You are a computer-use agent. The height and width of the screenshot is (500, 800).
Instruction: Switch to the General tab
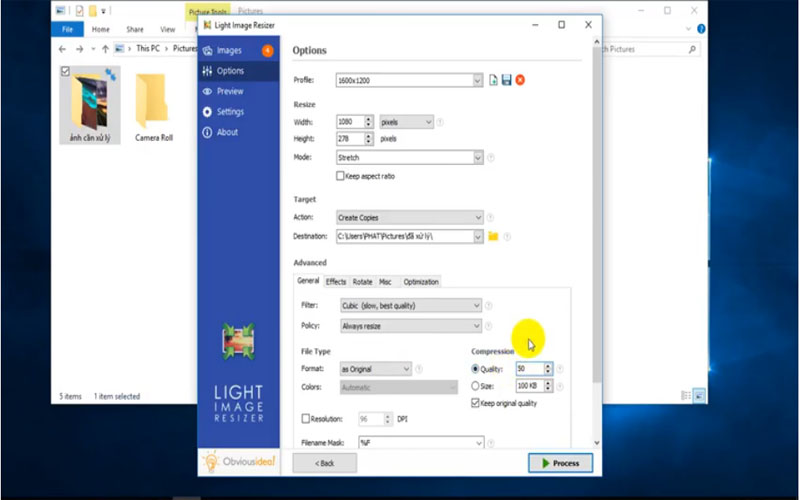pyautogui.click(x=308, y=281)
